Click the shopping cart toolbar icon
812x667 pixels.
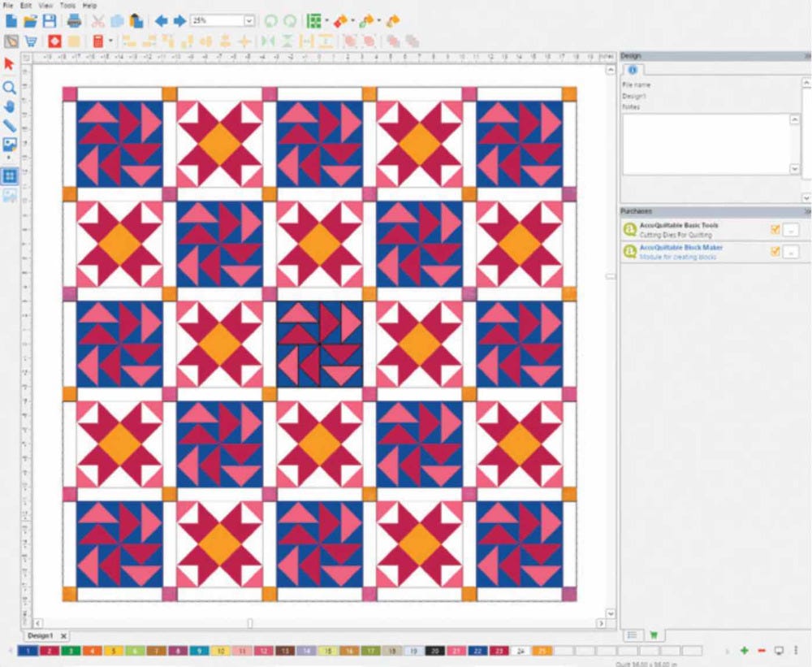(31, 41)
